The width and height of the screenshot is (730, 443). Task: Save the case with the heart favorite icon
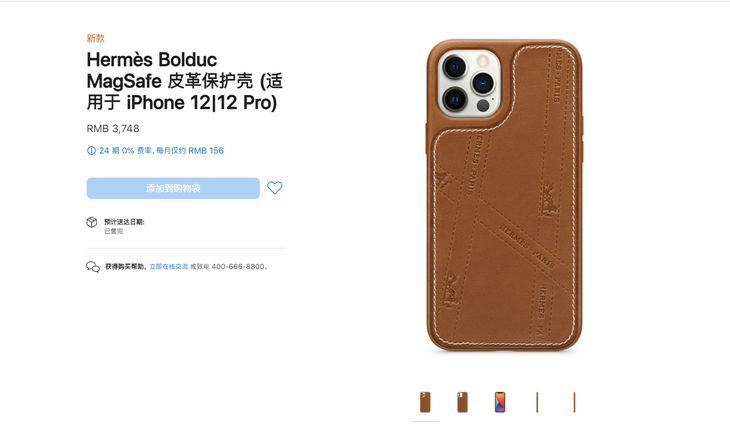(x=275, y=188)
